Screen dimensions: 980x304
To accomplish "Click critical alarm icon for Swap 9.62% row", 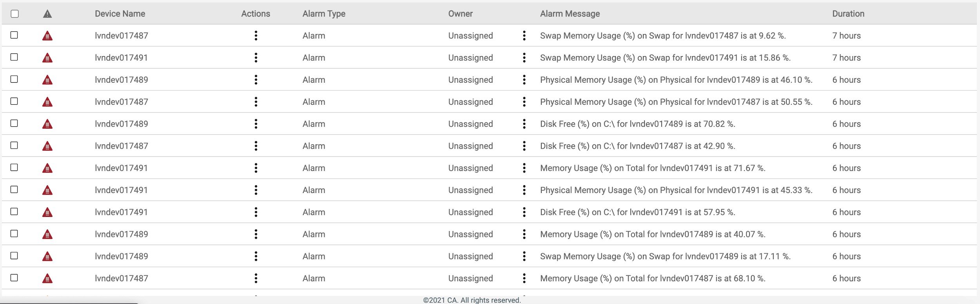I will [x=47, y=36].
